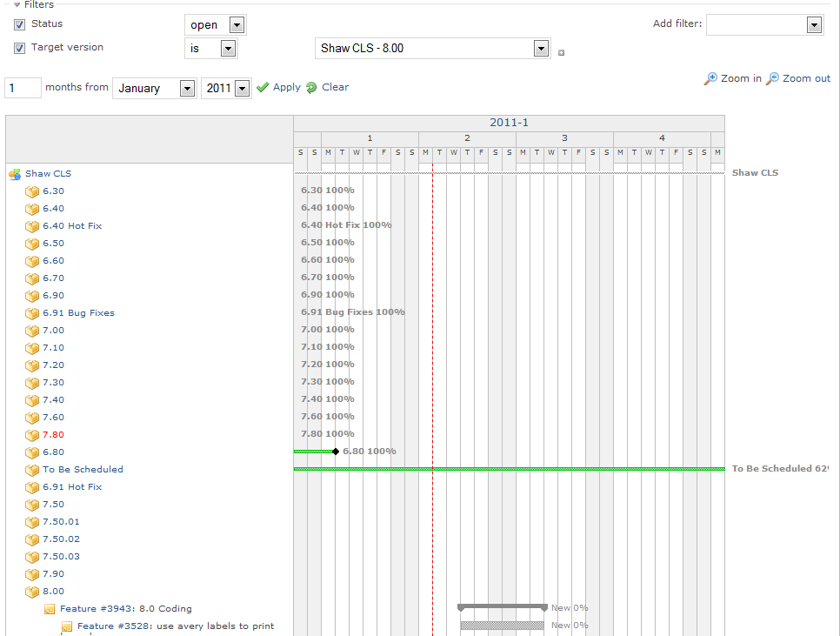This screenshot has width=840, height=636.
Task: Open the 6.40 version link
Action: (54, 209)
